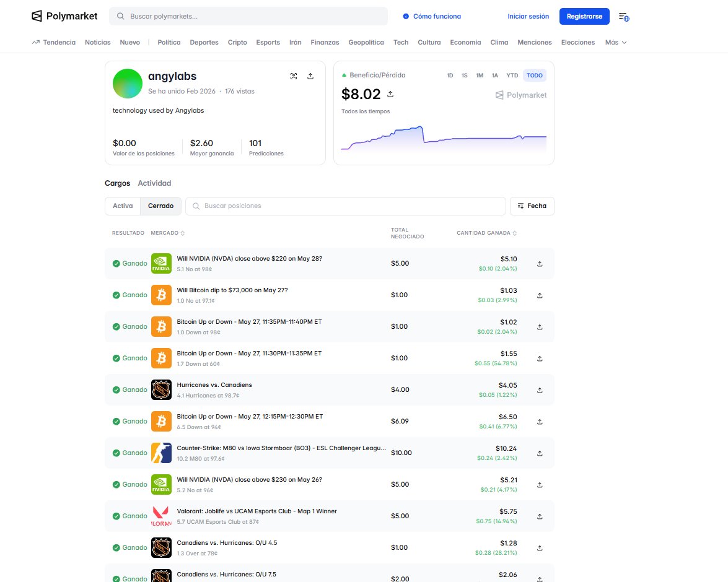The image size is (728, 582).
Task: Open Valorant icon for Joblife vs UCAM
Action: [161, 516]
